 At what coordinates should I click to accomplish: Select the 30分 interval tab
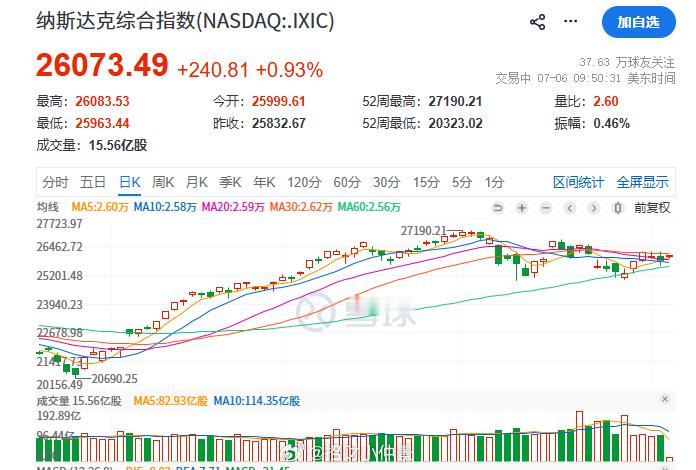coord(387,182)
